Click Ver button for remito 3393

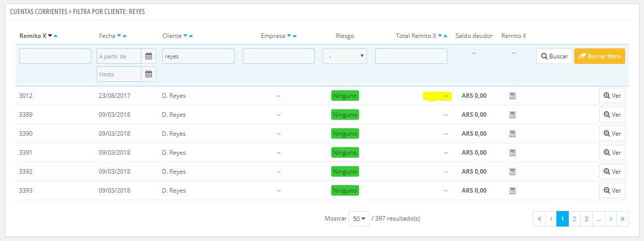[x=612, y=191]
